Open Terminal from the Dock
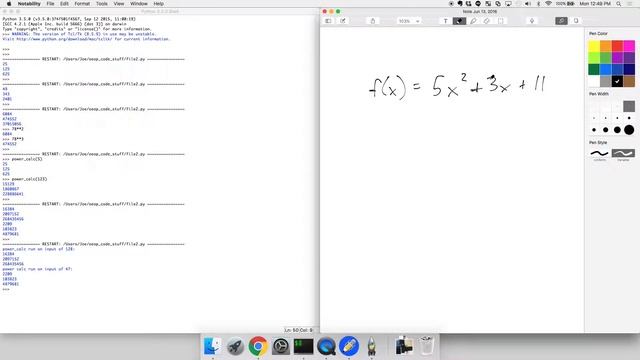 pyautogui.click(x=303, y=346)
